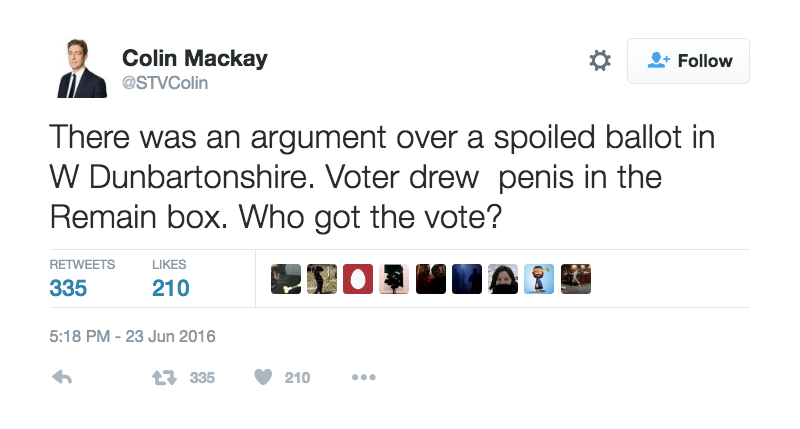Click the Follow button
This screenshot has height=429, width=800.
coord(688,61)
